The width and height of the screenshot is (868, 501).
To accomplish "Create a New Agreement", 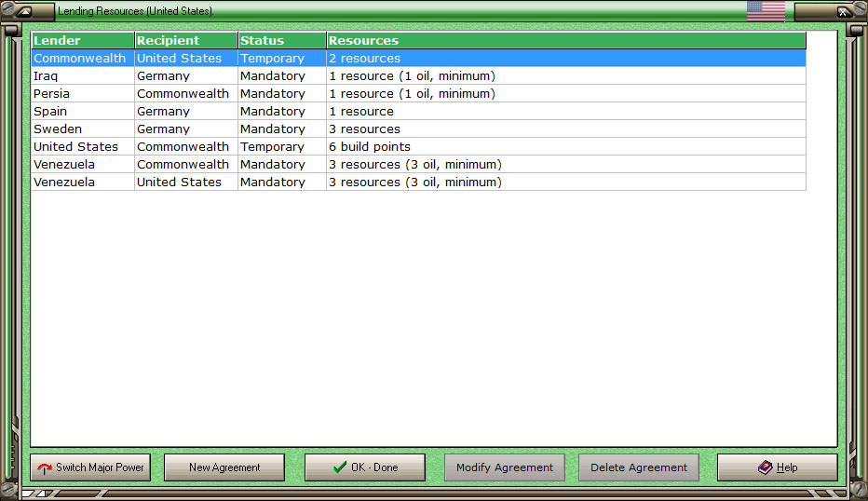I will coord(224,467).
